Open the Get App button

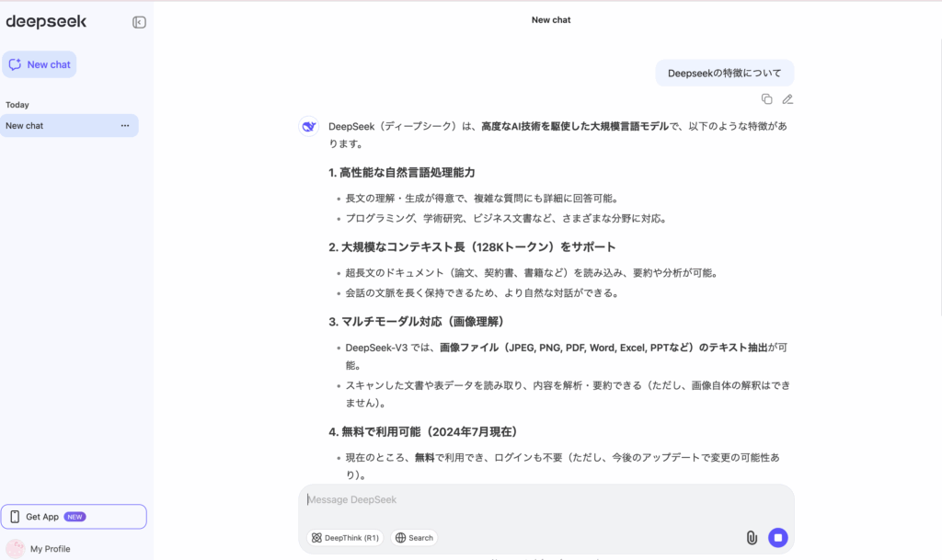click(x=74, y=517)
